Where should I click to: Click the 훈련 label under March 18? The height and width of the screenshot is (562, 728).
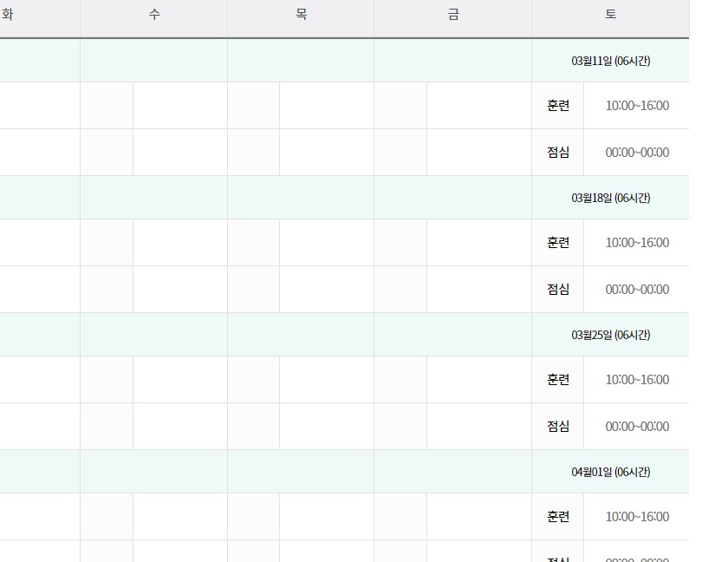click(x=558, y=242)
